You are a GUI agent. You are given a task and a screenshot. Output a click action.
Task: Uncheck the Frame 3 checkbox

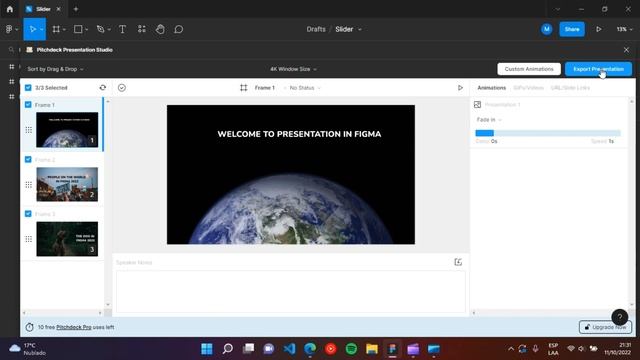tap(28, 213)
